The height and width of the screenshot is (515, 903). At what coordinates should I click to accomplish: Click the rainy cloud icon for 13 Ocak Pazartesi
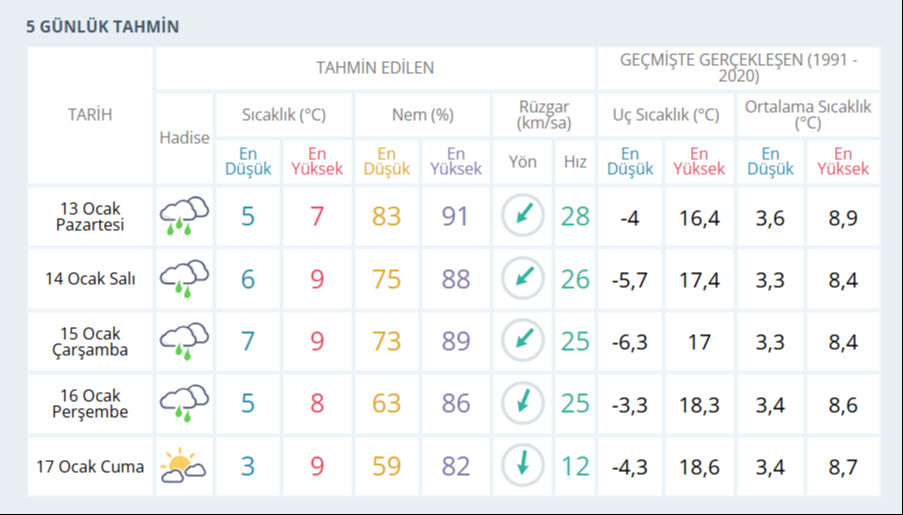[x=184, y=216]
